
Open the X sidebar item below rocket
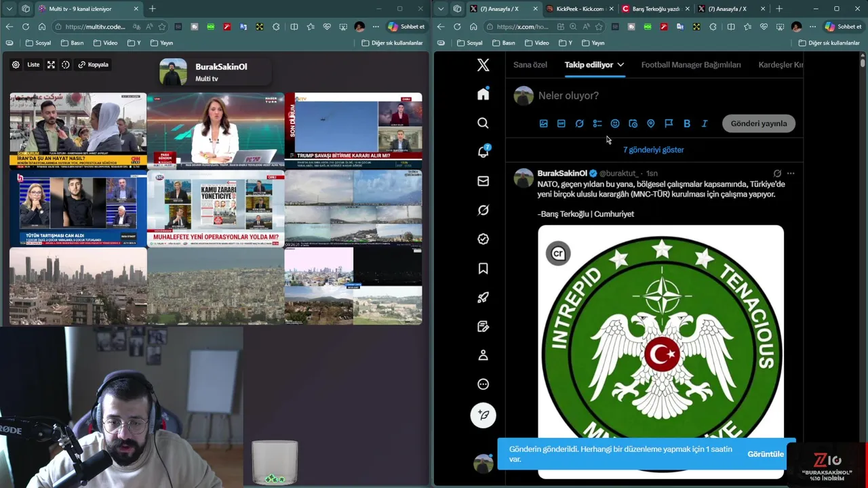click(483, 327)
